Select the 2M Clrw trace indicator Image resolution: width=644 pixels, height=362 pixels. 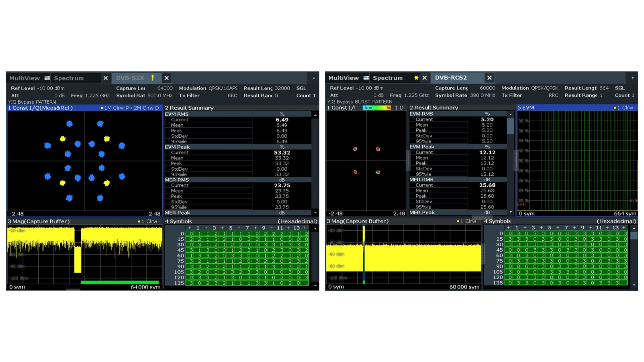(x=145, y=108)
